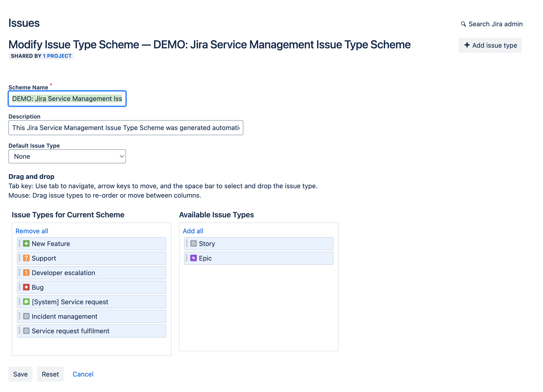Click the Developer escalation exclamation icon

(x=26, y=273)
